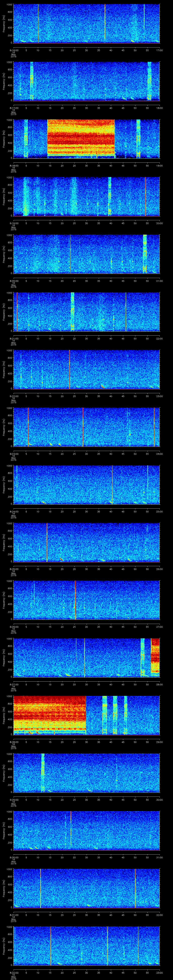The width and height of the screenshot is (173, 980).
Task: Click the "8:31:00" start time label
Action: [x=14, y=915]
